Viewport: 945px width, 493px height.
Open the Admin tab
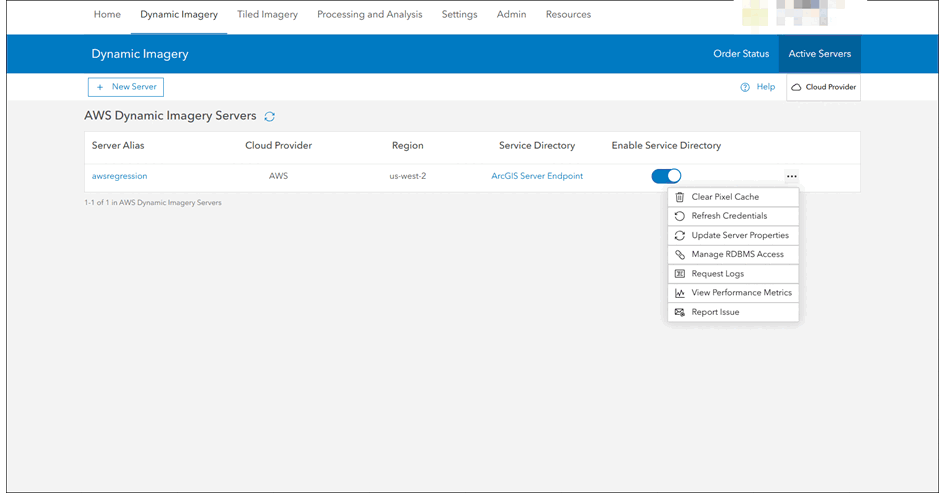(511, 14)
